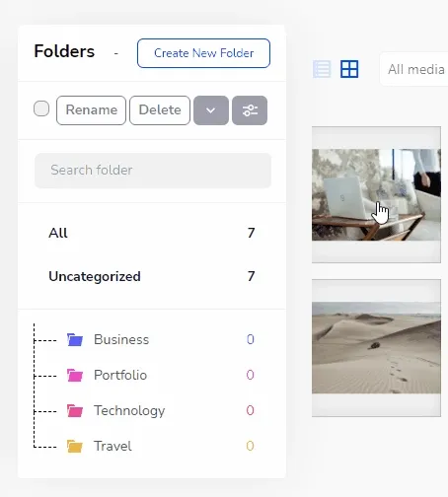This screenshot has height=497, width=448.
Task: Select the All category
Action: (152, 233)
